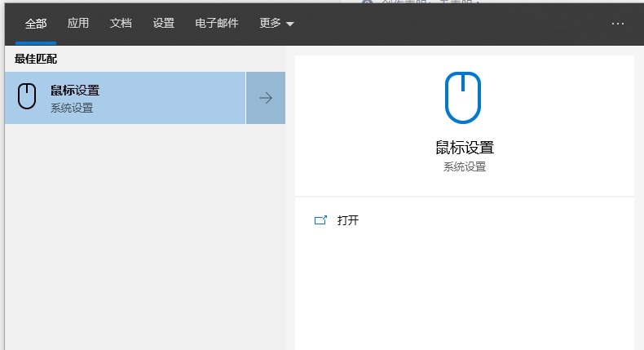The height and width of the screenshot is (350, 644).
Task: Open the three-dot options menu
Action: (x=617, y=24)
